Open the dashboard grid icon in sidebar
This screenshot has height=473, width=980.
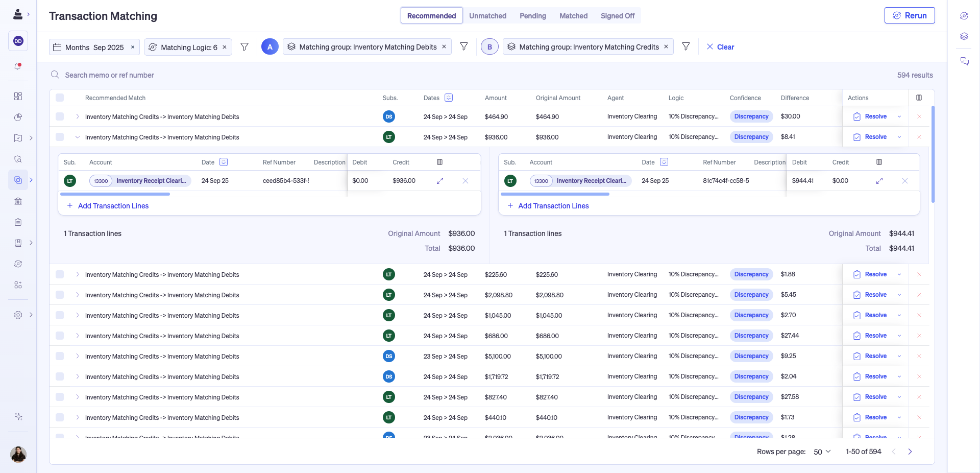(x=18, y=96)
